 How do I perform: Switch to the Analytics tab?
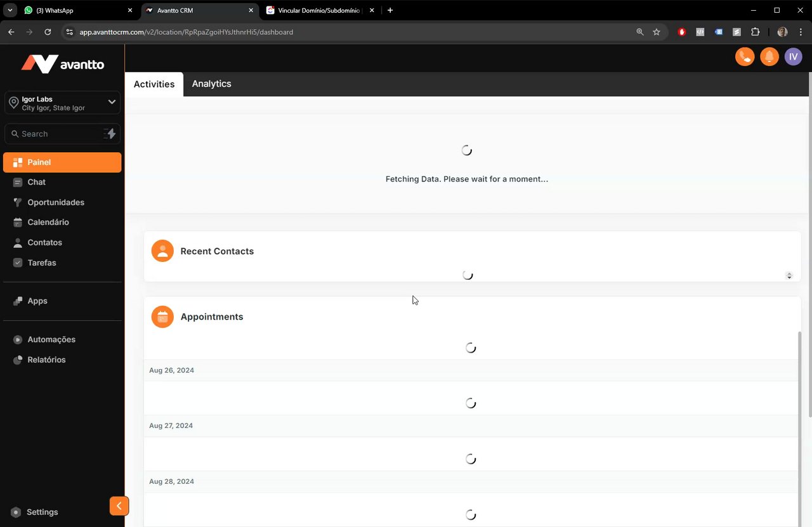pyautogui.click(x=211, y=84)
